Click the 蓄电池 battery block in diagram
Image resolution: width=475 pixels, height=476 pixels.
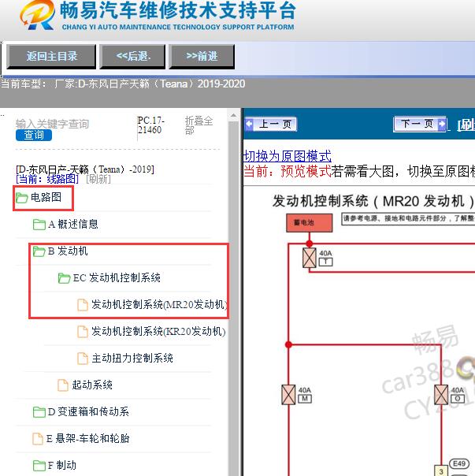[309, 222]
